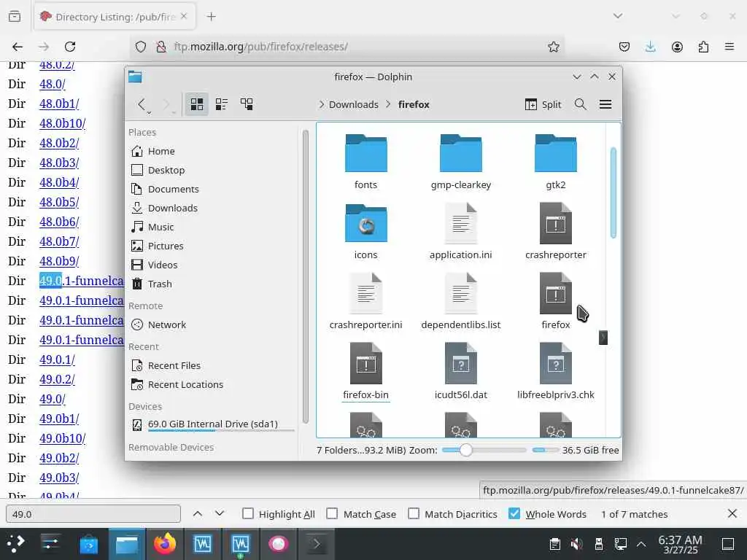Open Firefox Downloads panel
747x560 pixels.
pyautogui.click(x=650, y=47)
